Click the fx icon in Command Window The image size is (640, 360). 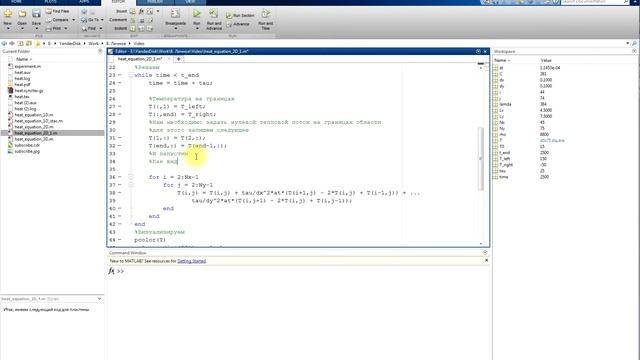coord(111,271)
